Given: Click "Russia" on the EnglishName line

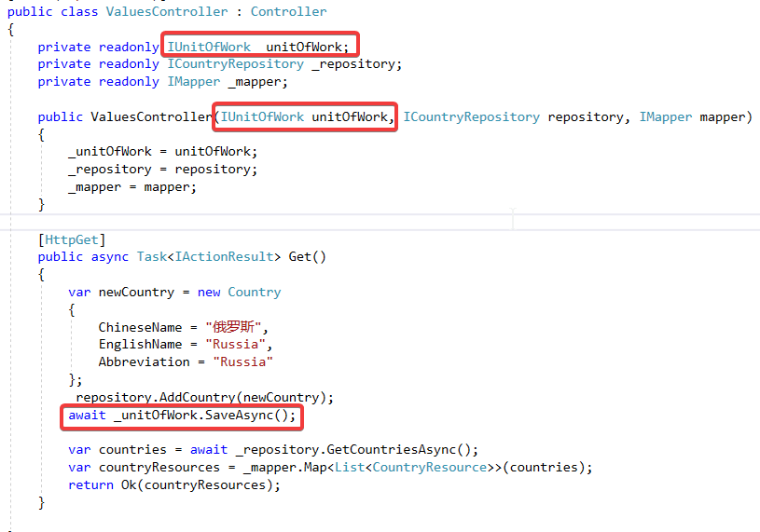Looking at the screenshot, I should (x=236, y=345).
